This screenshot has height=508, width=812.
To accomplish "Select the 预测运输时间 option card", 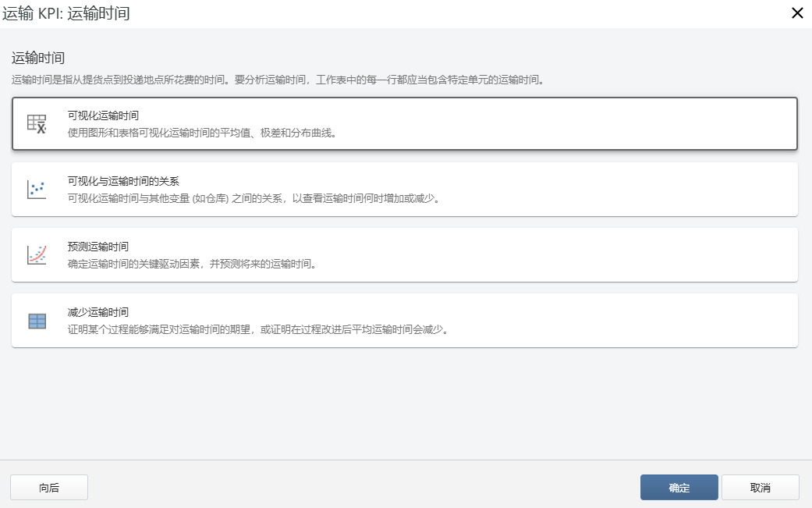I will [406, 255].
